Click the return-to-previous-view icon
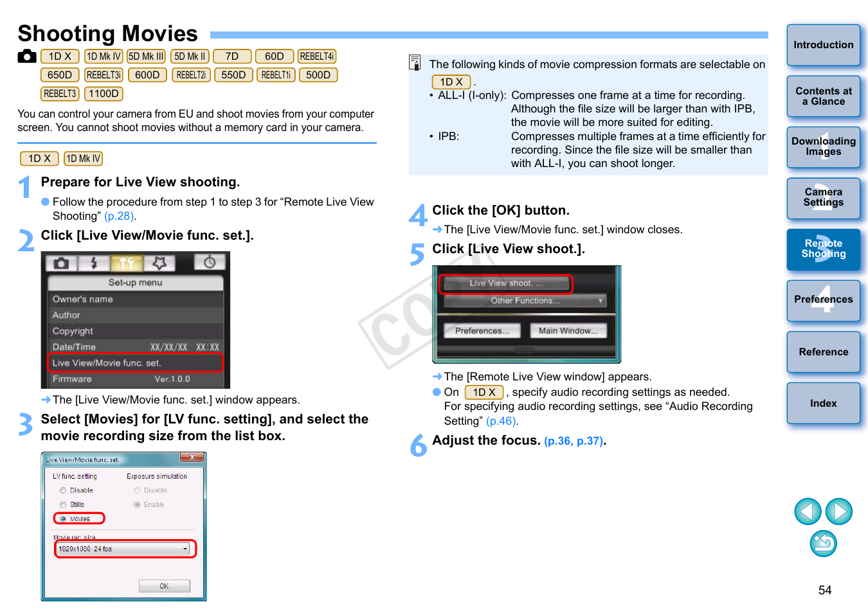Screen dimensions: 868x613 click(x=824, y=544)
